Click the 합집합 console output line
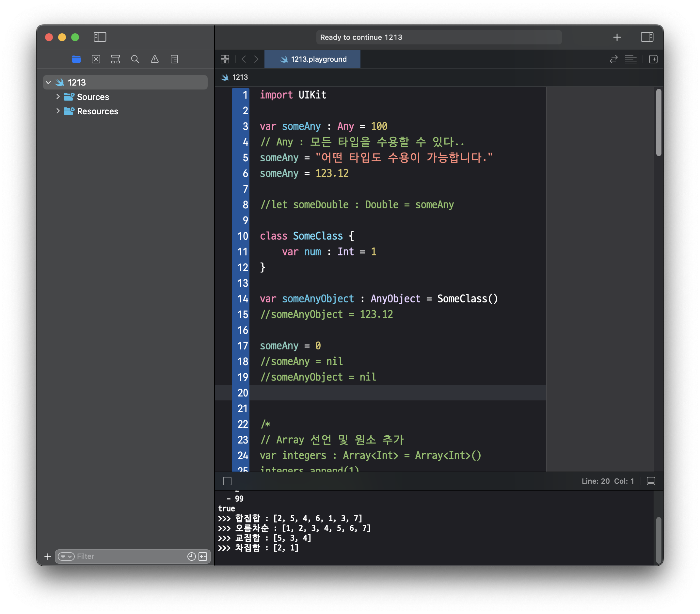Screen dimensions: 700x614 click(x=290, y=518)
